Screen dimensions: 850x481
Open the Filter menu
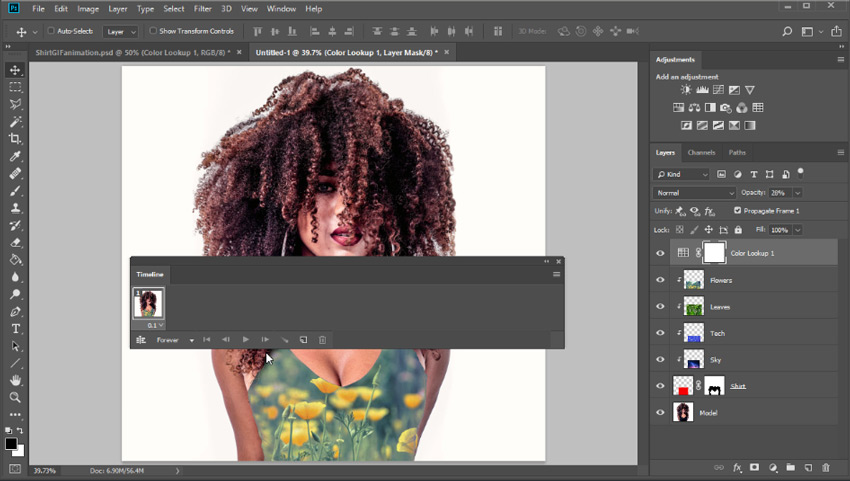(203, 9)
